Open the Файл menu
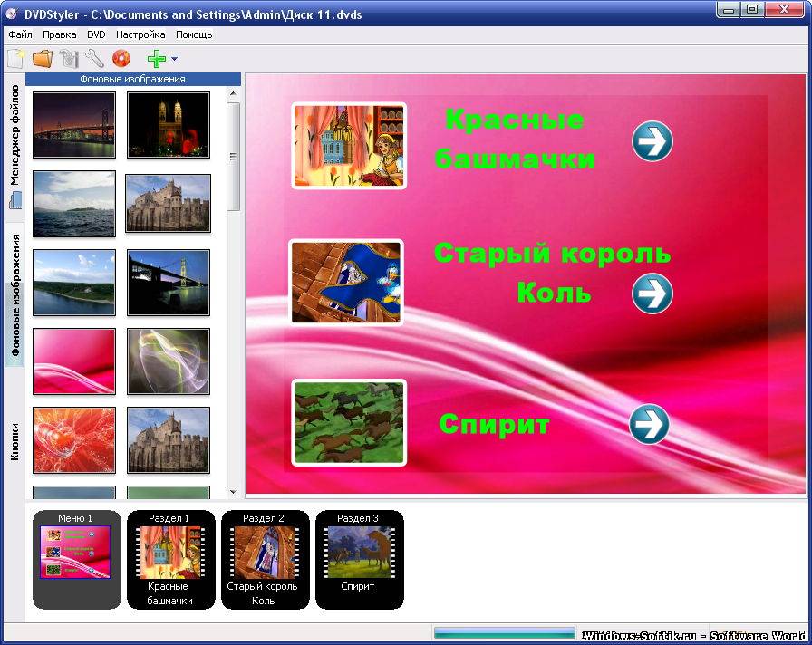812x645 pixels. point(20,34)
